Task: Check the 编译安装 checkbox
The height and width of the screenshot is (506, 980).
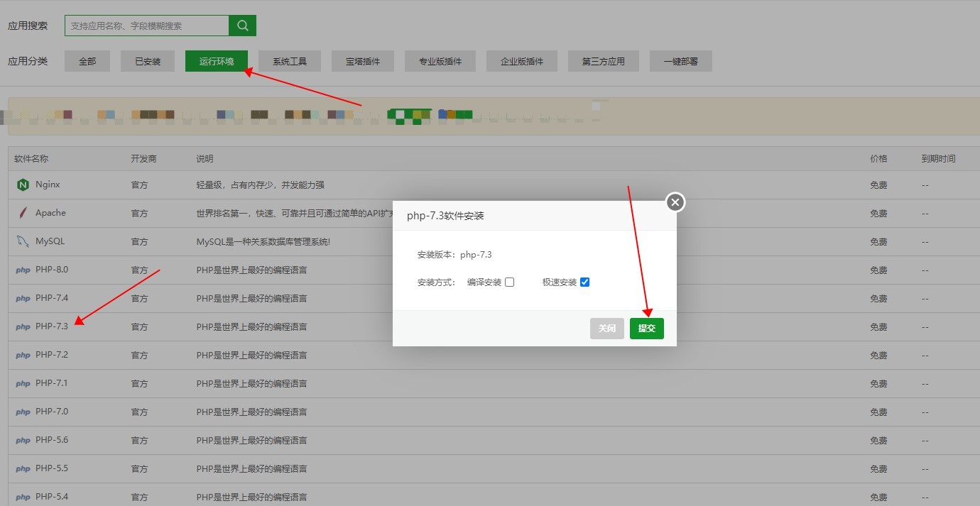Action: (x=510, y=282)
